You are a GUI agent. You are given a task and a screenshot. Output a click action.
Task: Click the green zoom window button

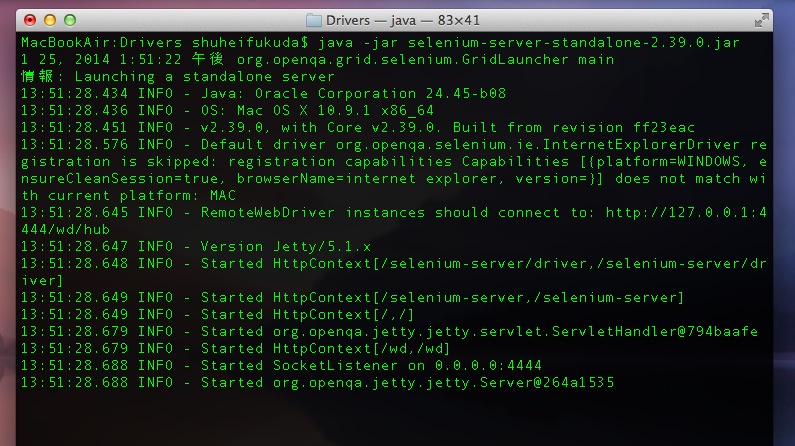[x=70, y=20]
